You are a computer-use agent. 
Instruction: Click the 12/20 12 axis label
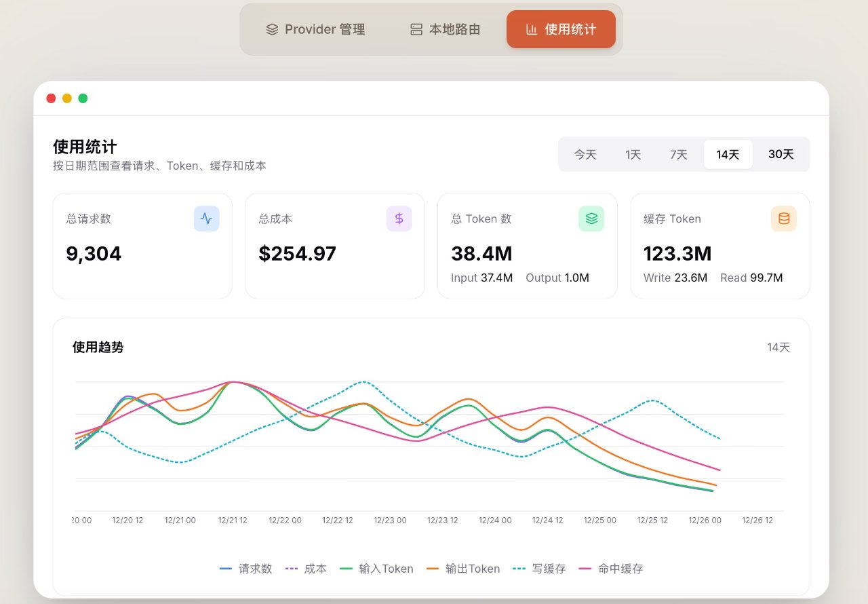127,521
